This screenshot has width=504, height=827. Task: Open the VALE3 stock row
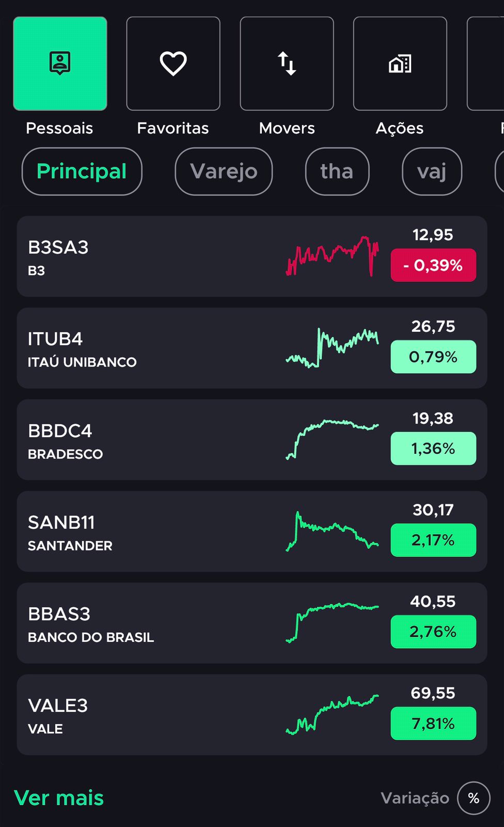(252, 715)
